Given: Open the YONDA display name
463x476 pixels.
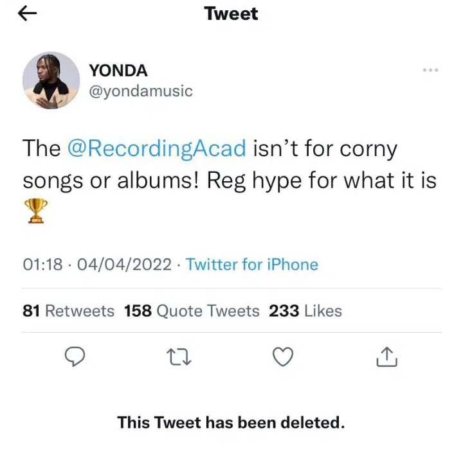Looking at the screenshot, I should 118,71.
